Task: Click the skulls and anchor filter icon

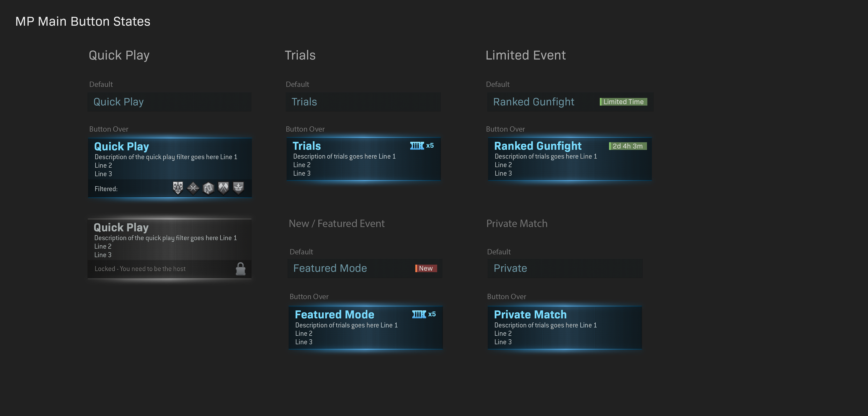Action: pos(178,188)
